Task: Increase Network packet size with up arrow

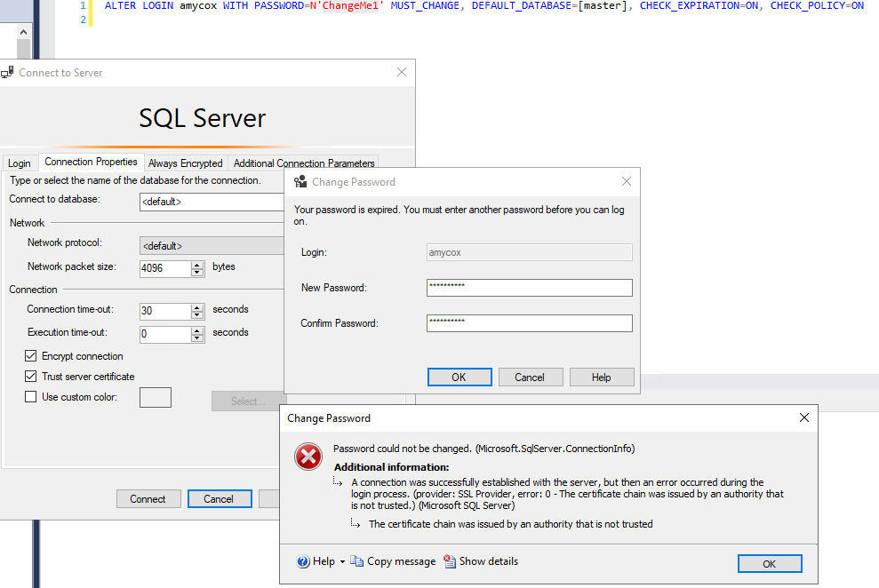Action: point(196,265)
